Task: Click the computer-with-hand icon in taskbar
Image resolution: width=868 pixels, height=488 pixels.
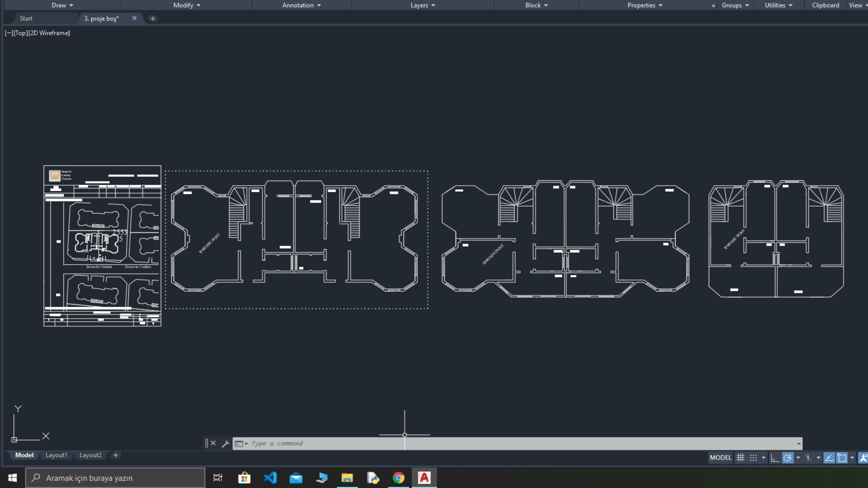Action: (322, 478)
